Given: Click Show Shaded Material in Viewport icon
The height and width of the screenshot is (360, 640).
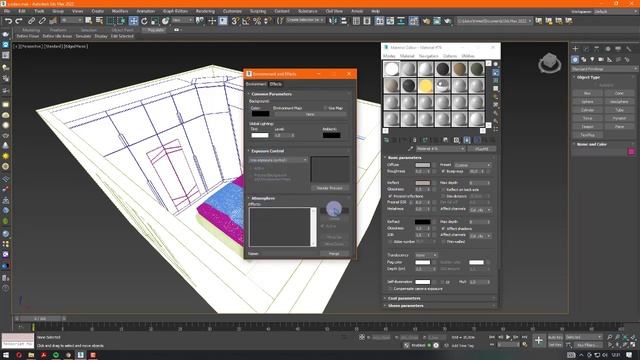Looking at the screenshot, I should (x=467, y=140).
